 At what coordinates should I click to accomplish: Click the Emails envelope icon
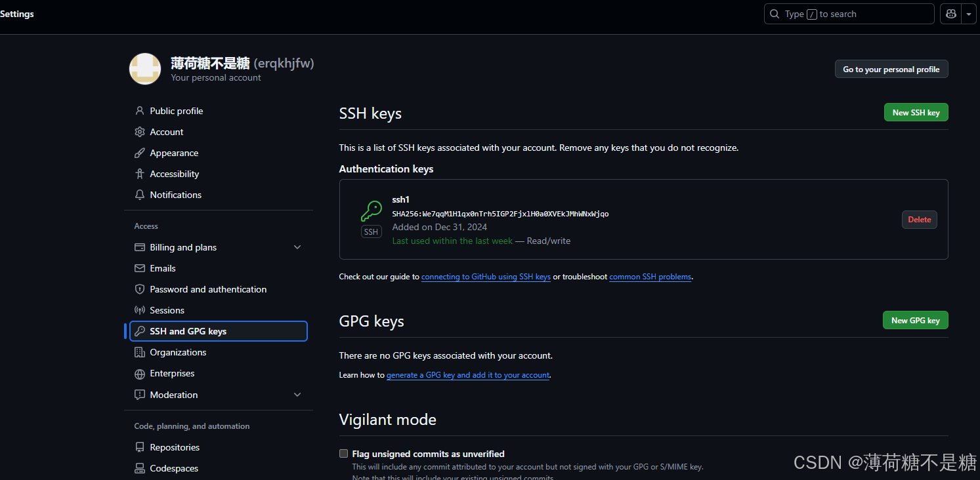pos(139,268)
